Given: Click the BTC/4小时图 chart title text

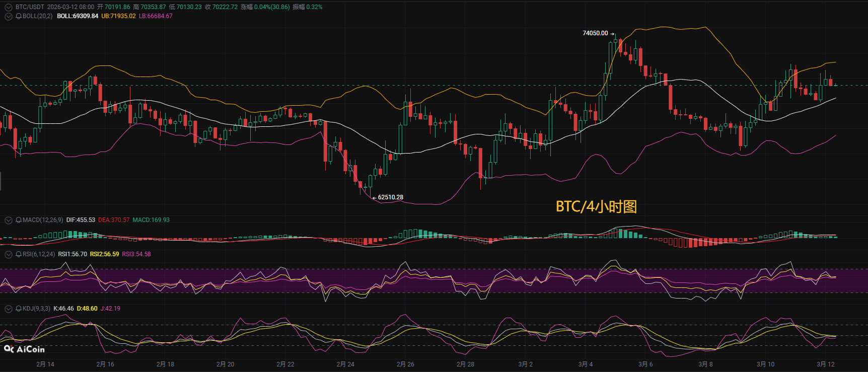Looking at the screenshot, I should [x=596, y=206].
